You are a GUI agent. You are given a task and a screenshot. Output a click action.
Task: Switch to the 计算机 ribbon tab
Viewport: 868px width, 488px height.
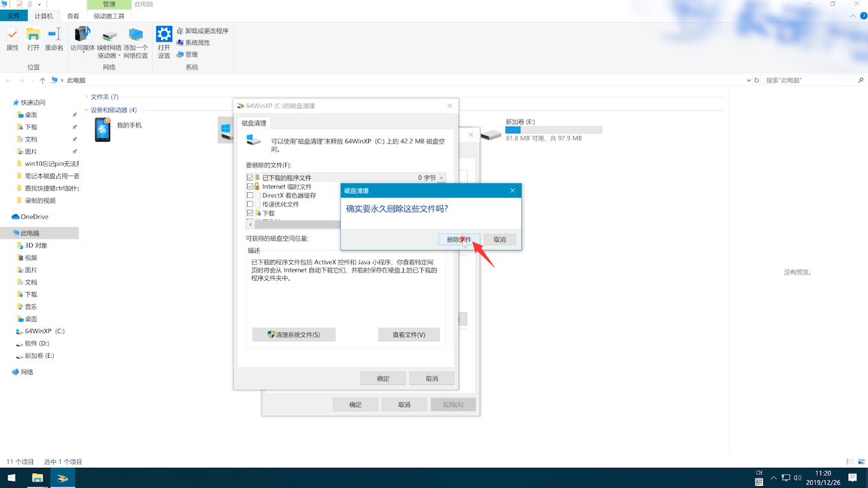[44, 16]
